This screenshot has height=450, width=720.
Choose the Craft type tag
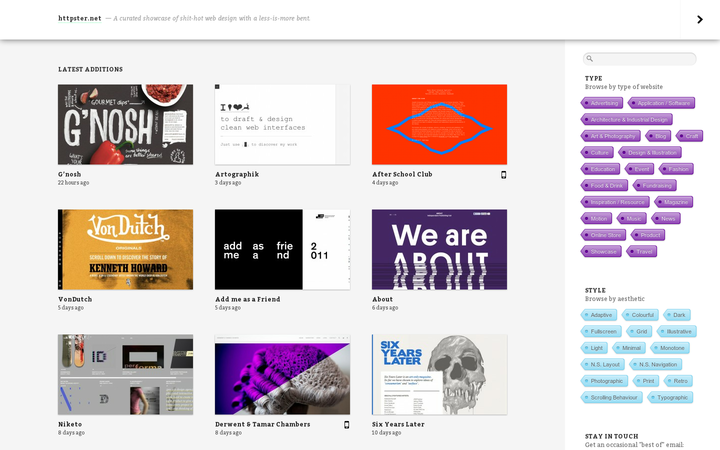click(x=690, y=136)
